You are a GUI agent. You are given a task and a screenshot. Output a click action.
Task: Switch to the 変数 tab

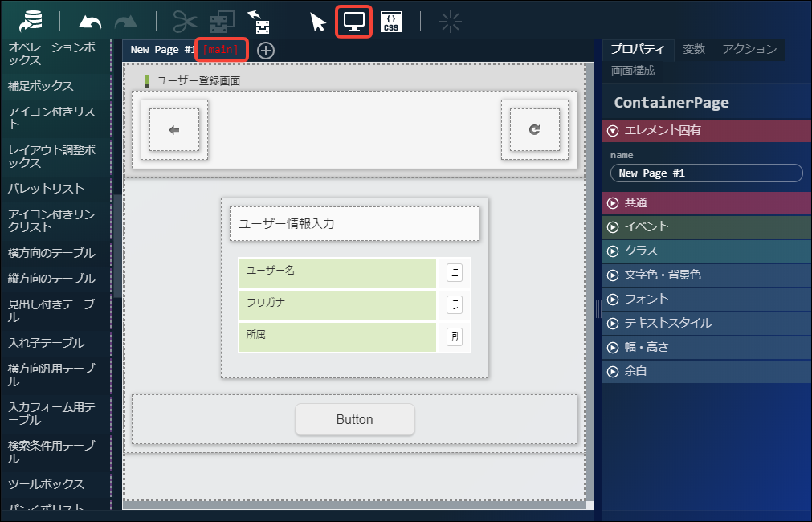pos(693,49)
